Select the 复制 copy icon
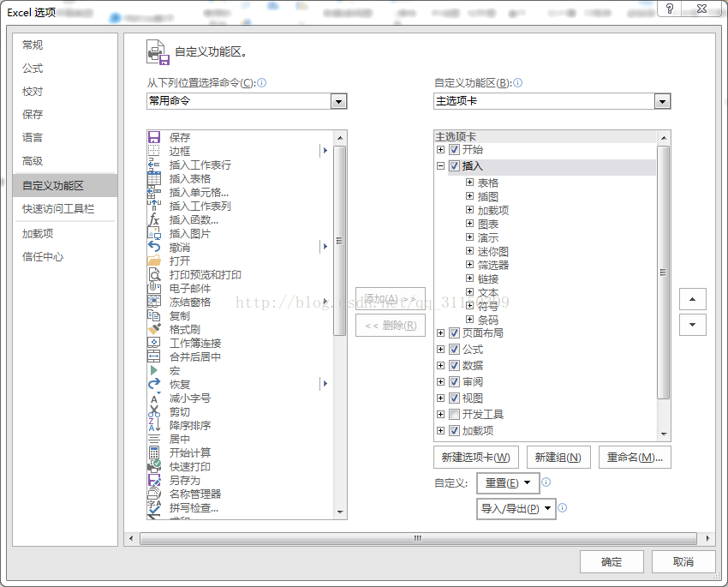The height and width of the screenshot is (587, 728). click(154, 315)
